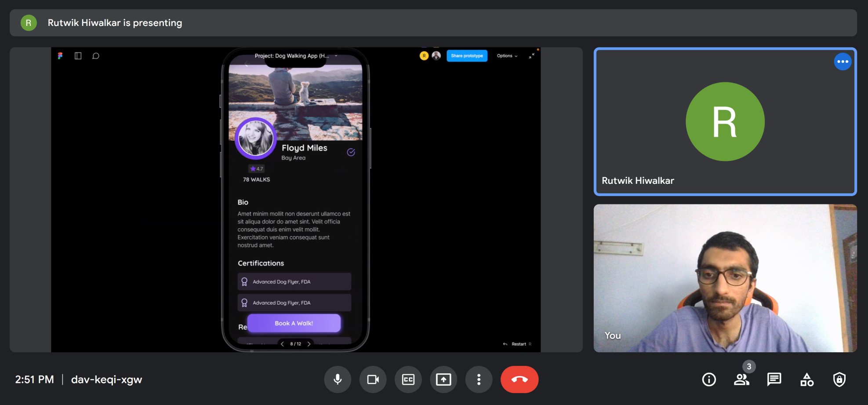Viewport: 868px width, 405px height.
Task: Click the second collaborator avatar in Figma
Action: [436, 56]
